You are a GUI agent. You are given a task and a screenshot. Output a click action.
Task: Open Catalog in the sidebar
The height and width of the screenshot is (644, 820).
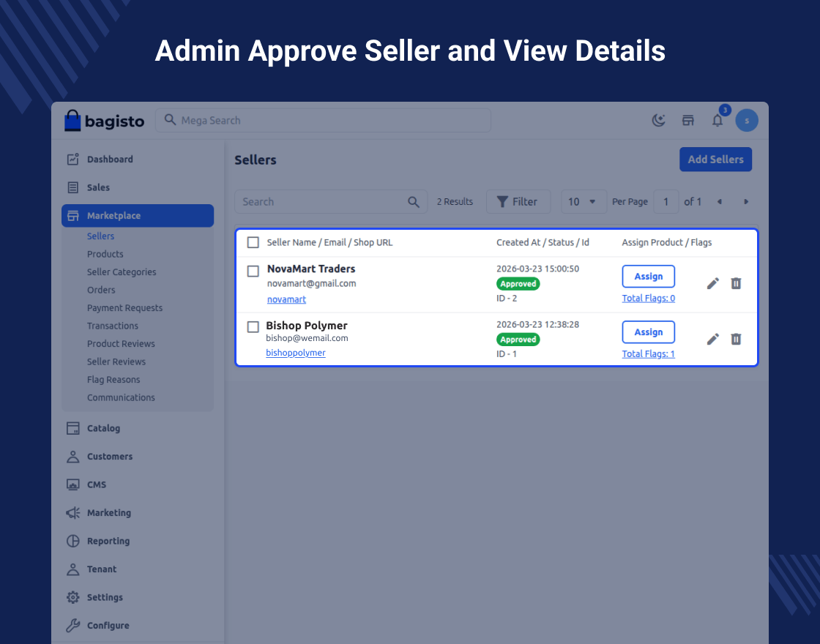click(x=103, y=428)
